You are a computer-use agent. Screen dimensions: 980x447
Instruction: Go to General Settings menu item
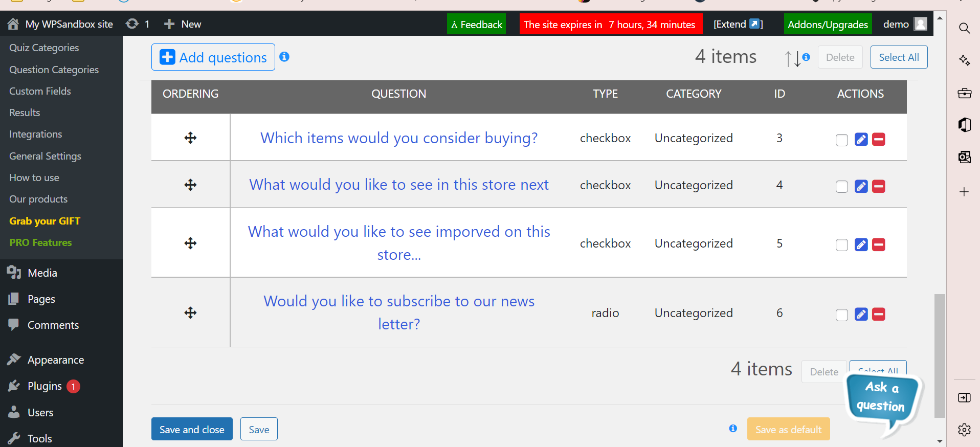45,156
